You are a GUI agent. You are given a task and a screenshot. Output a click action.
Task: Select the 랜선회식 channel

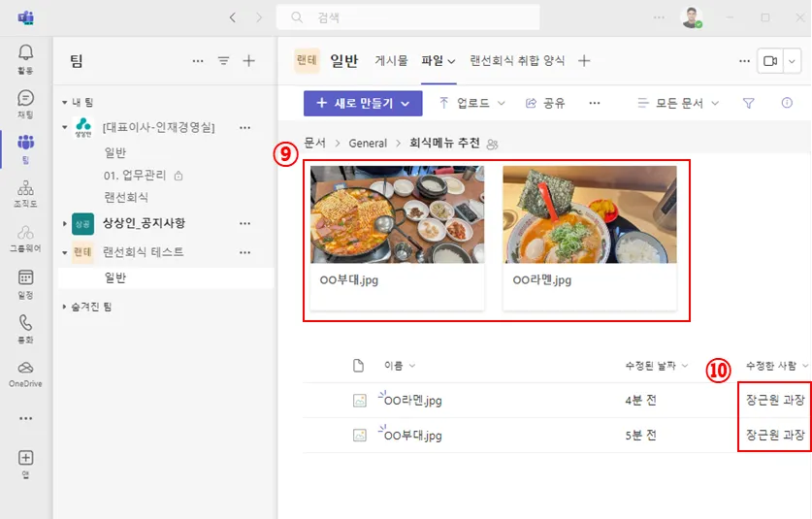tap(126, 197)
